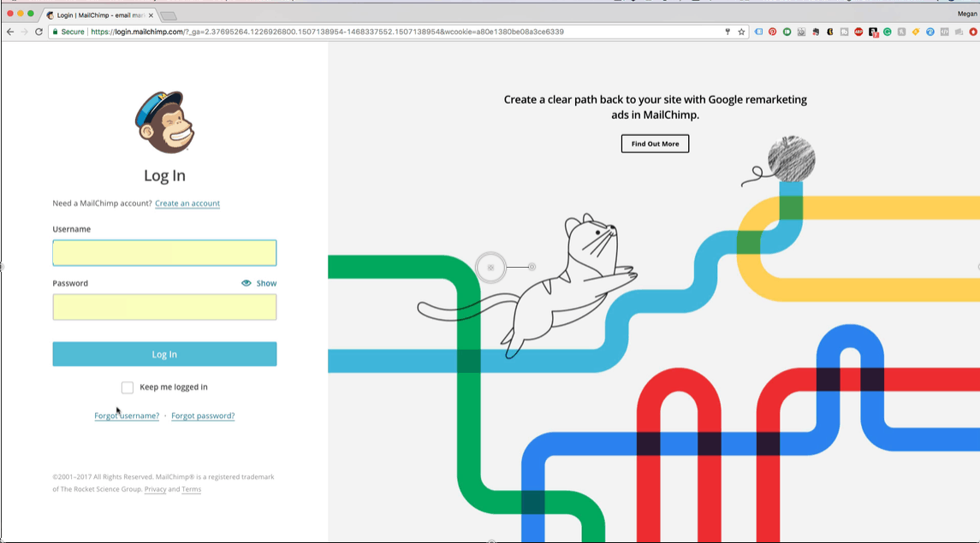Viewport: 980px width, 543px height.
Task: Open the Megan Chrome profile menu
Action: tap(967, 14)
